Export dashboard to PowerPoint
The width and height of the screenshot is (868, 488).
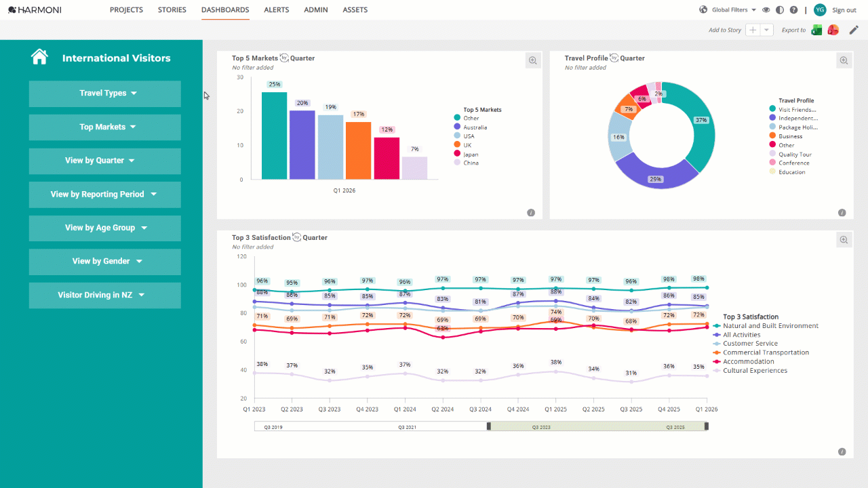833,30
